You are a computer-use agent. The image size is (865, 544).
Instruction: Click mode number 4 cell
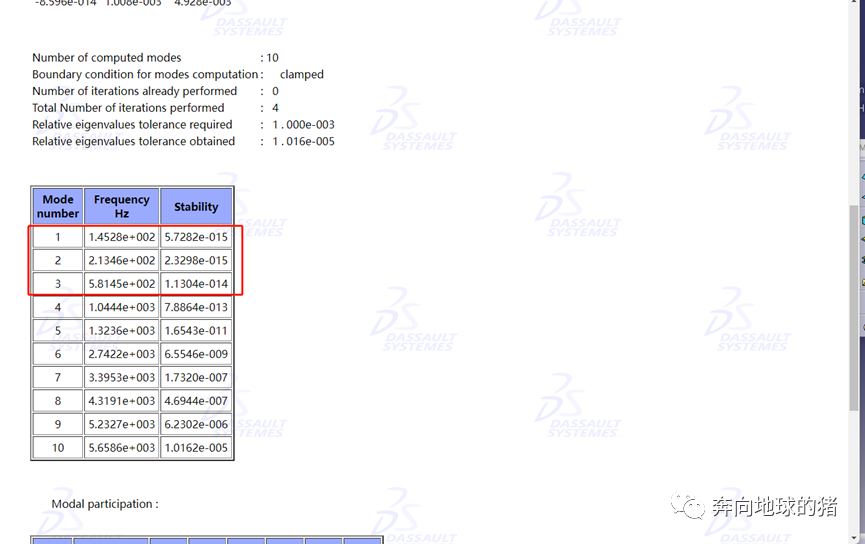coord(58,307)
